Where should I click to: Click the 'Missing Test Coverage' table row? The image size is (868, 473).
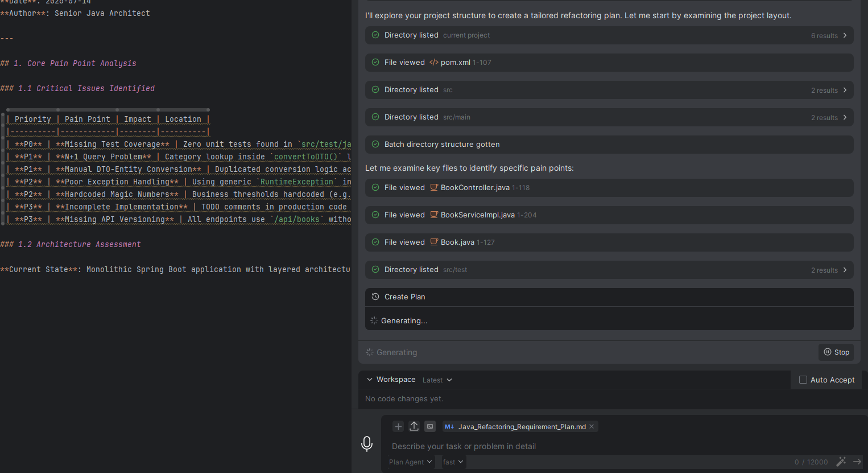(179, 144)
